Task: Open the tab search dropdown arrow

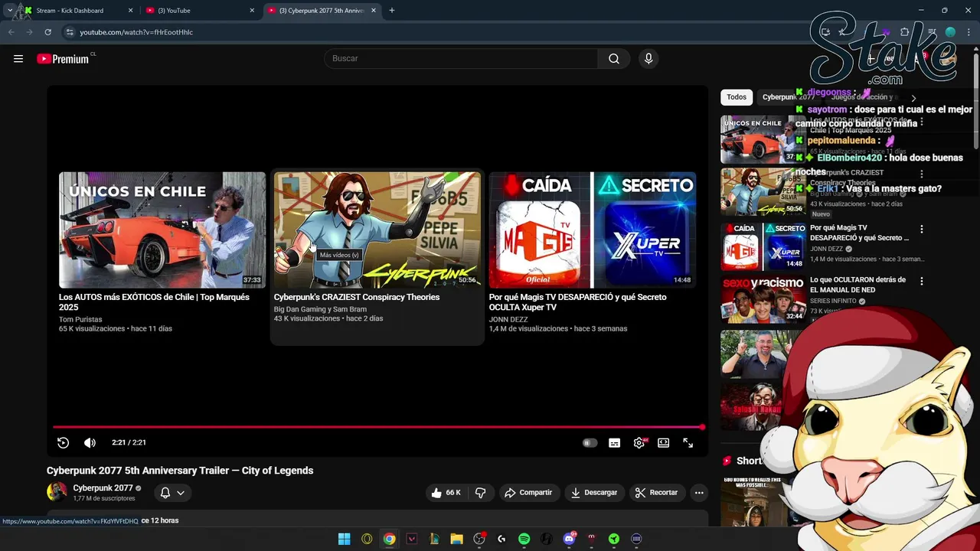Action: tap(9, 11)
